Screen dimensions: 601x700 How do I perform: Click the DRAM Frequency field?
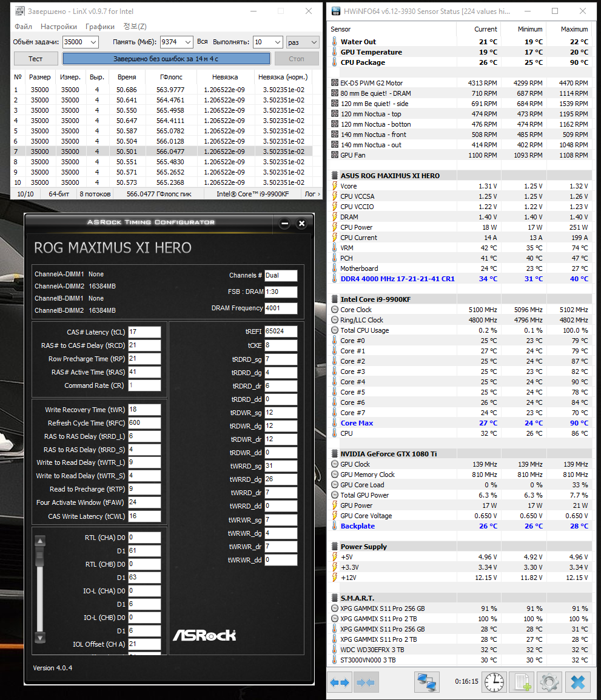[281, 308]
